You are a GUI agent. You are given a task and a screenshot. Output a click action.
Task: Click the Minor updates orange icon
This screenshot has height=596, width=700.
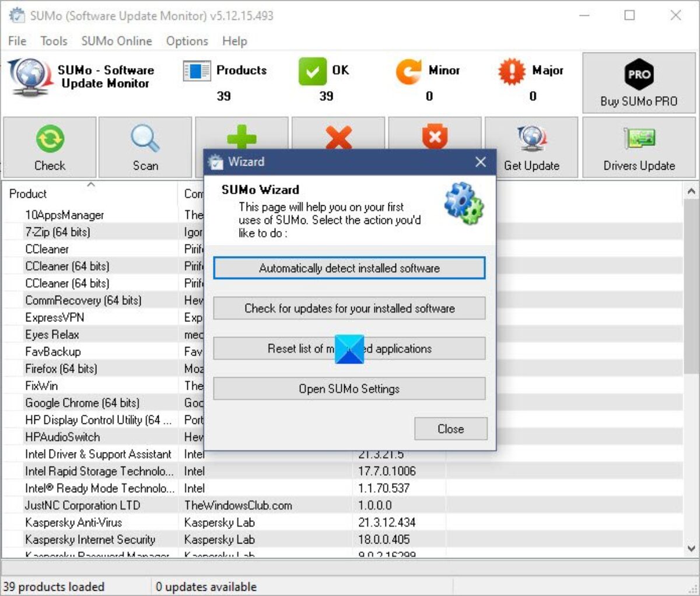[x=408, y=72]
